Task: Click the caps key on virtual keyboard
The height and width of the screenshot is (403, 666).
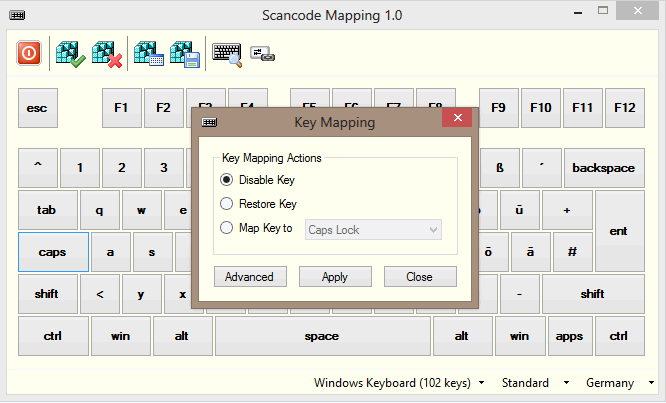Action: [53, 253]
